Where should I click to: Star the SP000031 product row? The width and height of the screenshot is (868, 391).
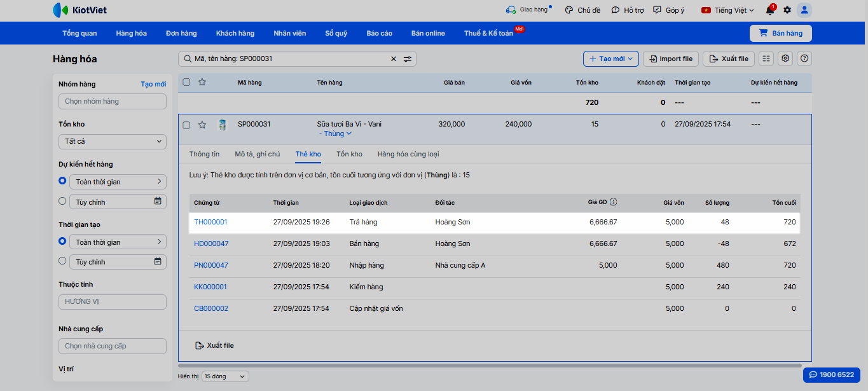(202, 125)
